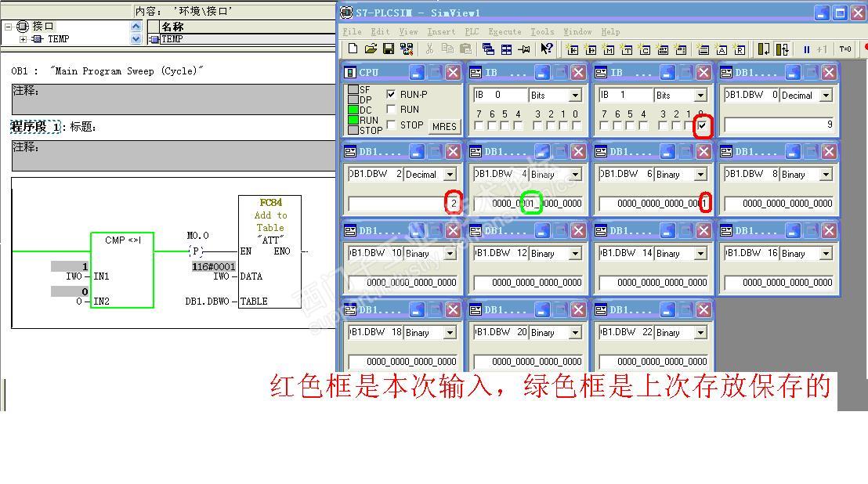The width and height of the screenshot is (868, 484).
Task: Click the Cut scissors icon in PLCSIM toolbar
Action: (x=429, y=49)
